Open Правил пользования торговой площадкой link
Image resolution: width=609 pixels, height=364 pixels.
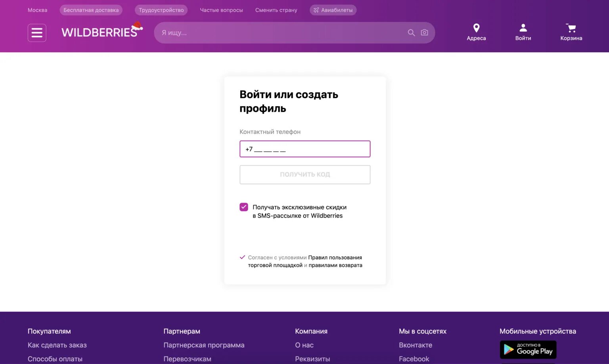pyautogui.click(x=305, y=261)
